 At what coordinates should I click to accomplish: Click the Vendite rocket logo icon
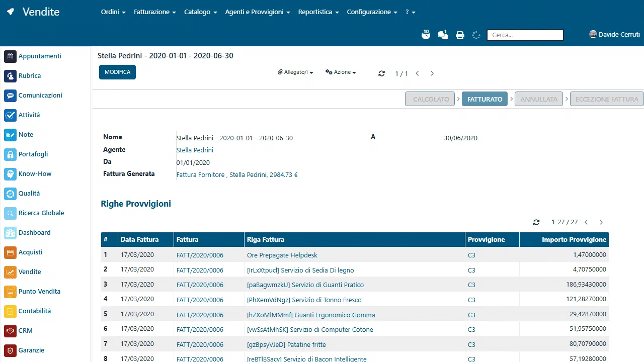click(x=11, y=12)
